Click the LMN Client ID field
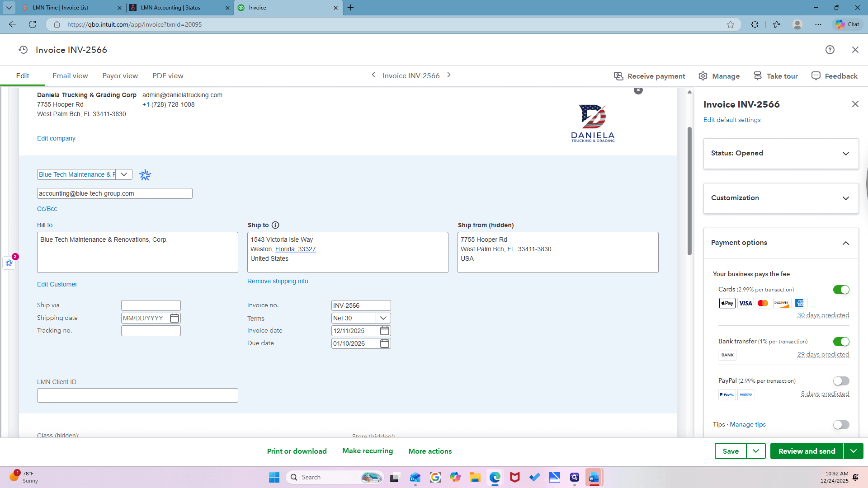This screenshot has width=868, height=488. [137, 395]
